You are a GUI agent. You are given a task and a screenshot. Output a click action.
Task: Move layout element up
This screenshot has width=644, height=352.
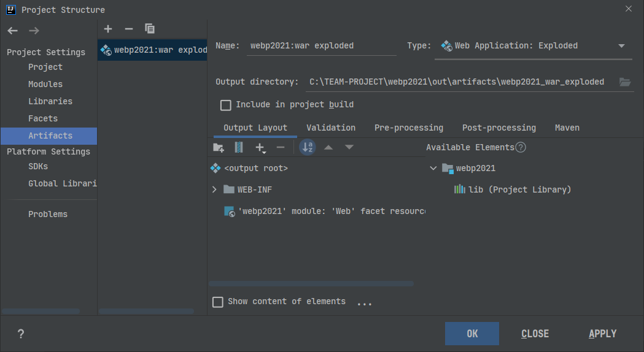(x=328, y=147)
